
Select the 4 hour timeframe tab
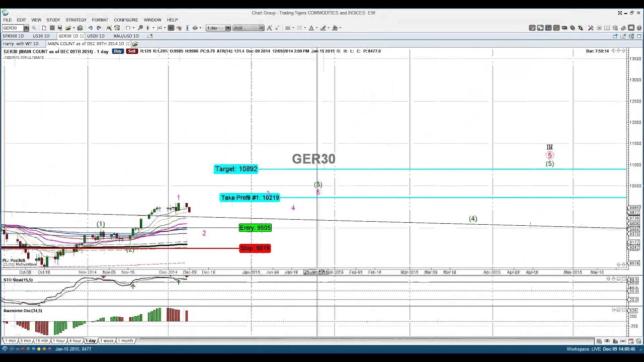pos(75,341)
